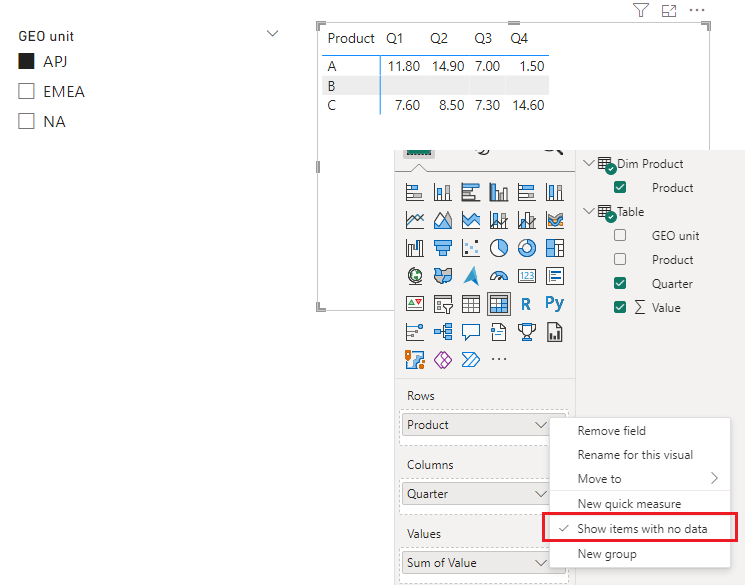Choose Rename for this visual
Screen dimensions: 750x585
click(x=635, y=454)
